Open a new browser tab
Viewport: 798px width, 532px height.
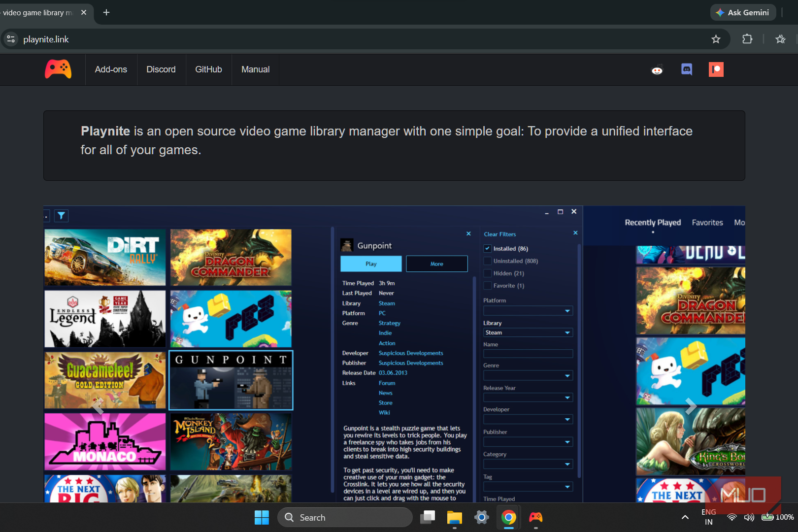[106, 12]
